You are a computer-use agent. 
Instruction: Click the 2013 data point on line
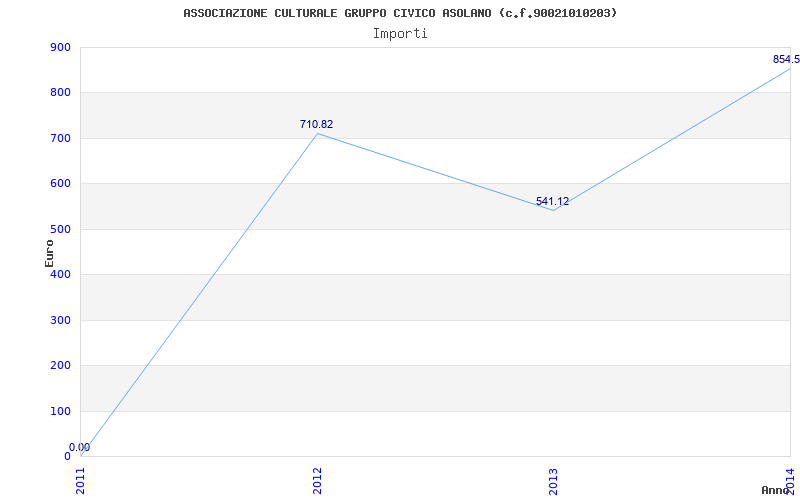click(554, 210)
